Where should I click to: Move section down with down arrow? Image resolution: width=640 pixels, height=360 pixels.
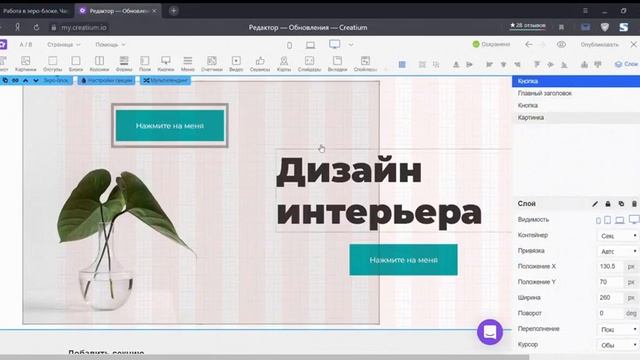(x=36, y=80)
